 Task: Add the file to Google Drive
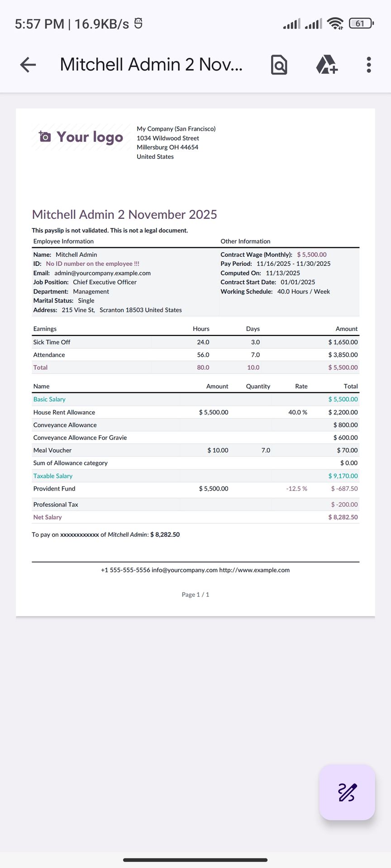[326, 65]
